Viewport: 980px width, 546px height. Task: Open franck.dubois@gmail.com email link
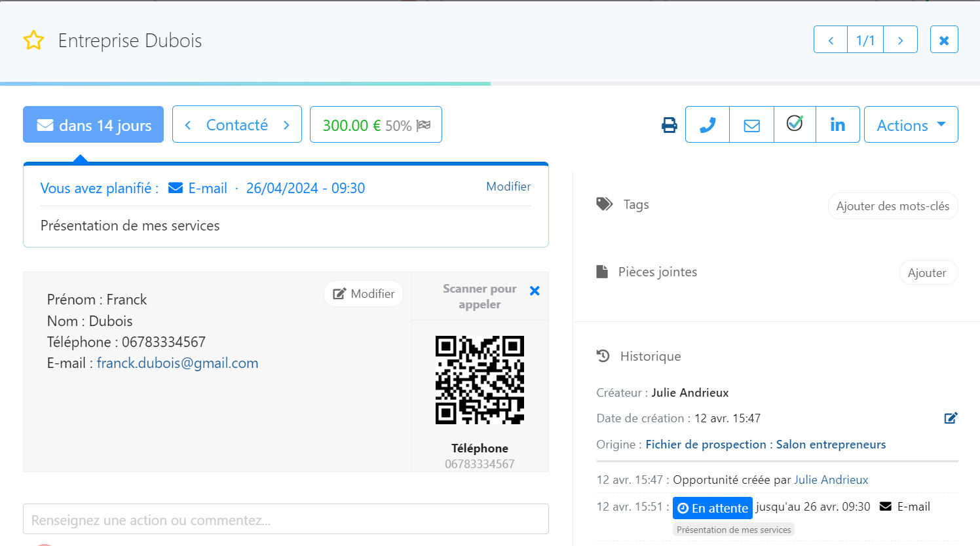coord(178,363)
